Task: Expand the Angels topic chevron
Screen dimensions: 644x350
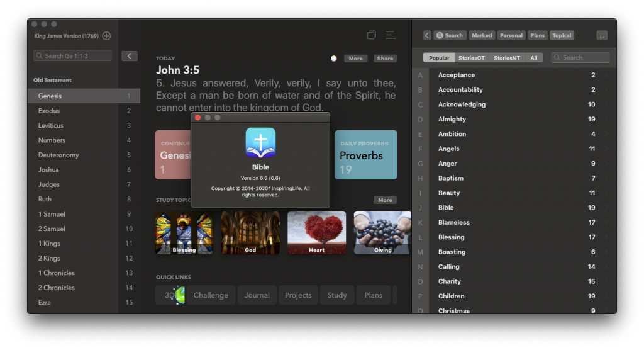Action: tap(606, 149)
